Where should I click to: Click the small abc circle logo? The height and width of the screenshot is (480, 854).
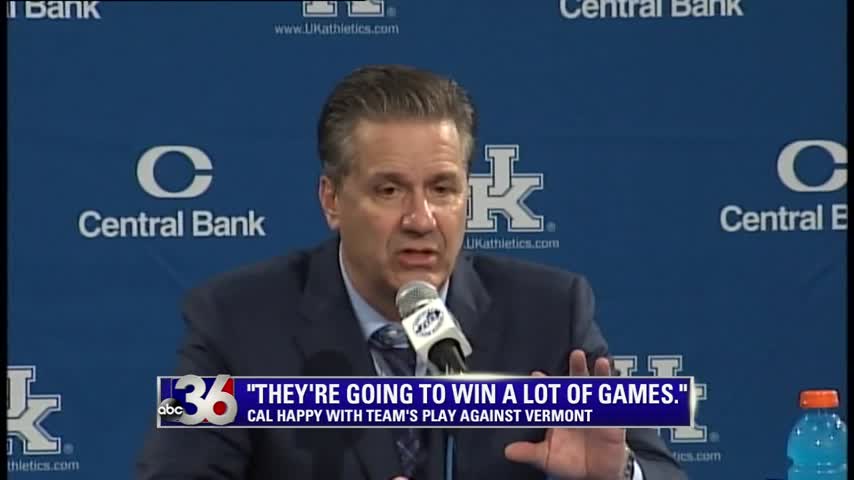(170, 410)
